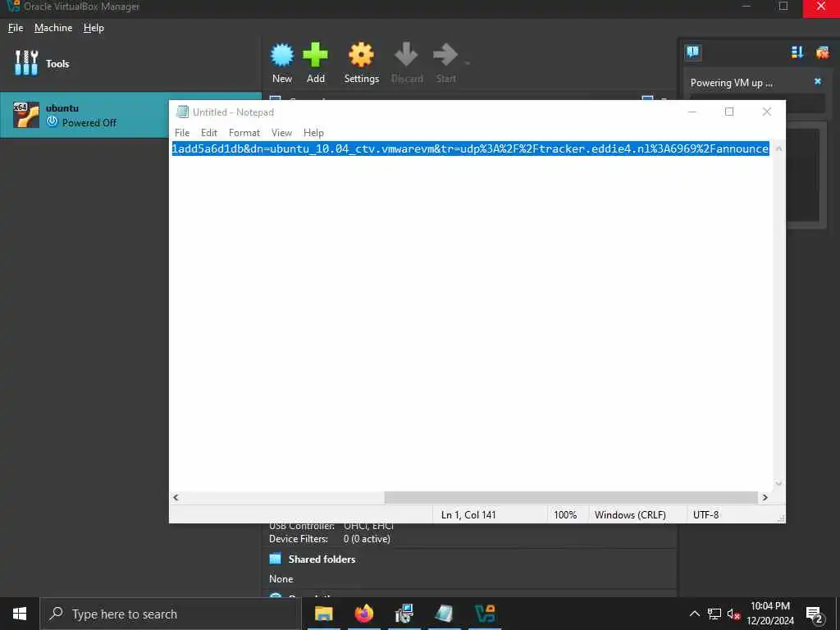Click the taskbar search box
Image resolution: width=840 pixels, height=630 pixels.
(171, 614)
